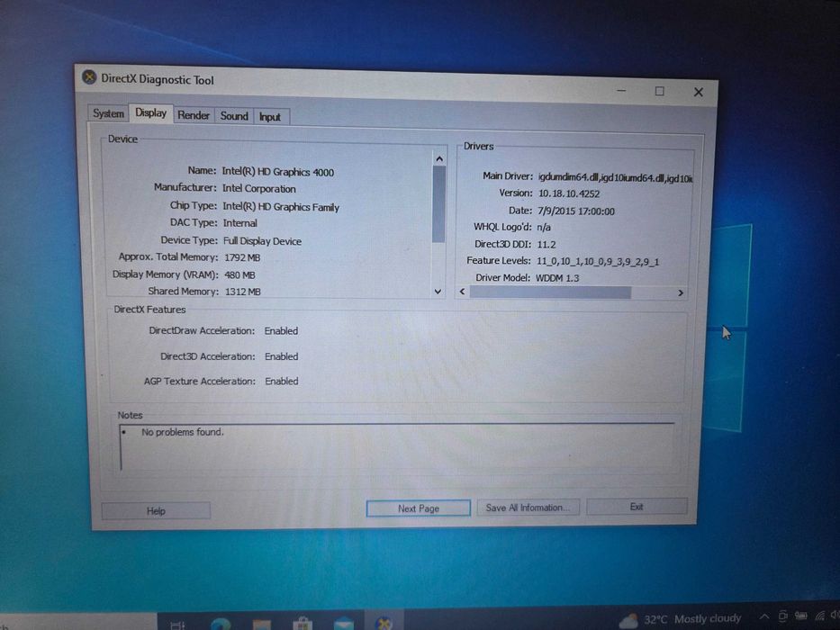
Task: Open Task View from the taskbar
Action: coord(177,625)
